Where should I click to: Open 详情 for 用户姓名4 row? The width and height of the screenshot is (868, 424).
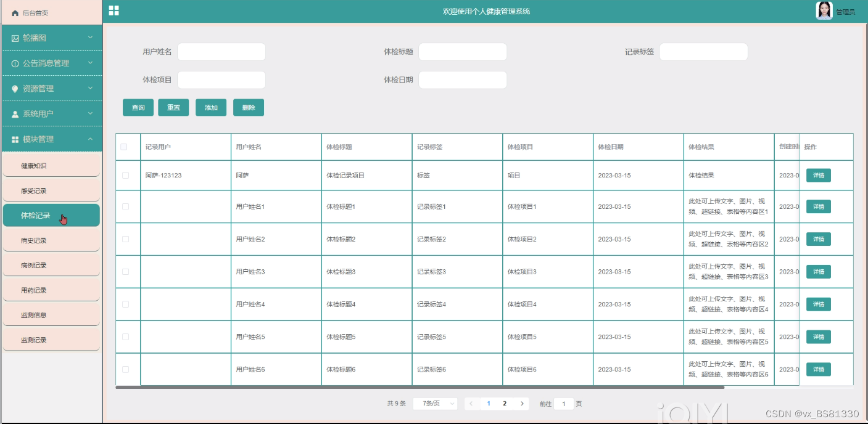[819, 304]
